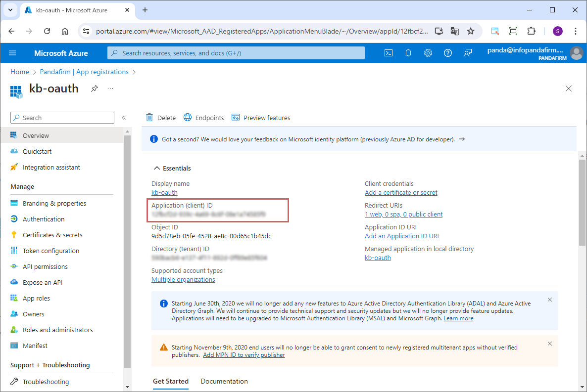Click the Azure resource search box
The image size is (587, 392).
[236, 53]
